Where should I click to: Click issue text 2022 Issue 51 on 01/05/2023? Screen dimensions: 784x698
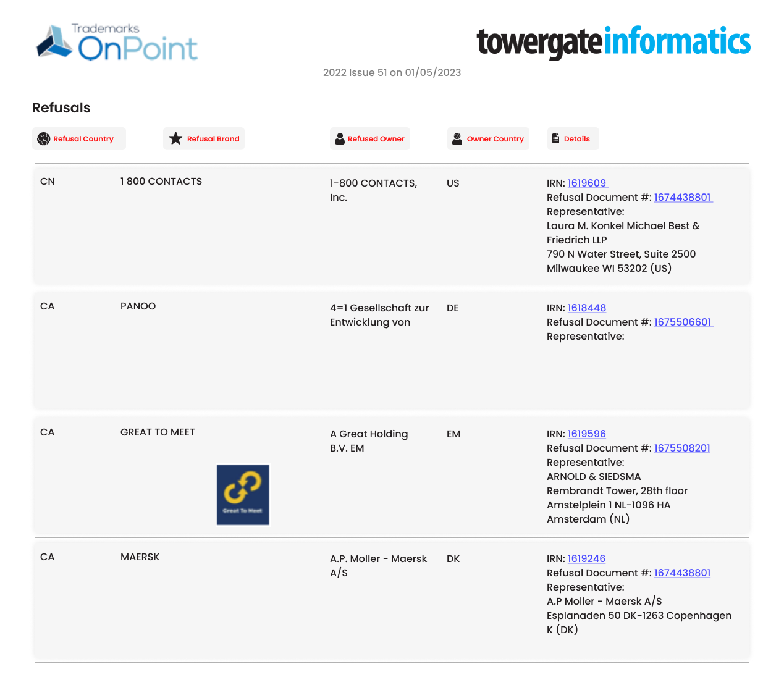click(x=392, y=72)
